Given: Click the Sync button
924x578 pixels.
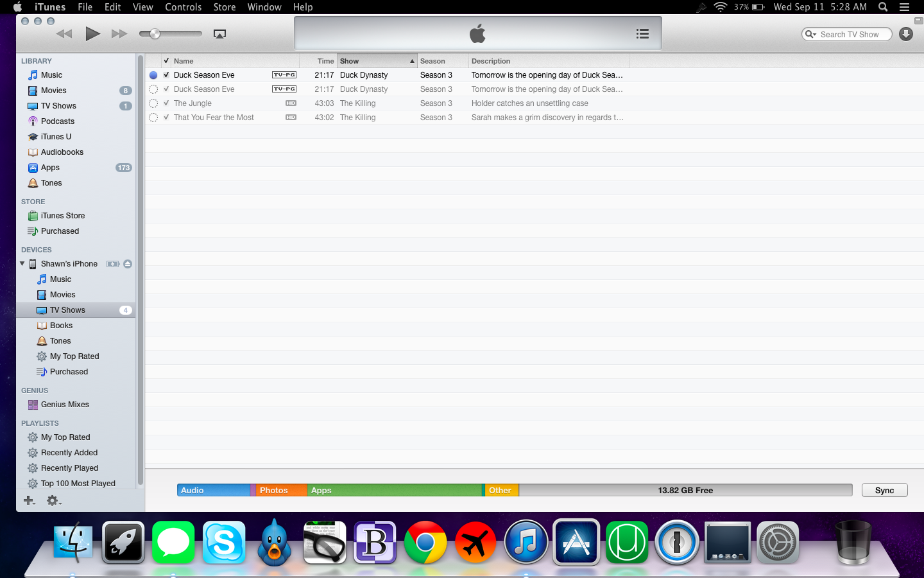Looking at the screenshot, I should (884, 490).
